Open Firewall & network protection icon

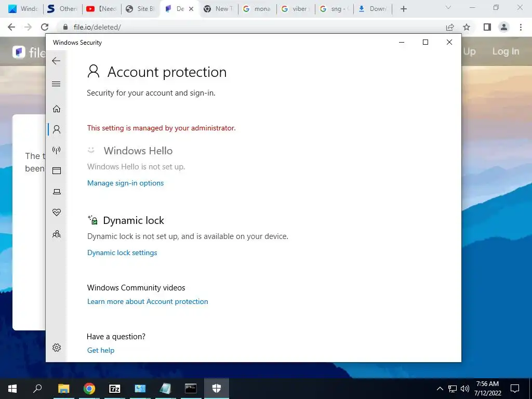coord(56,150)
